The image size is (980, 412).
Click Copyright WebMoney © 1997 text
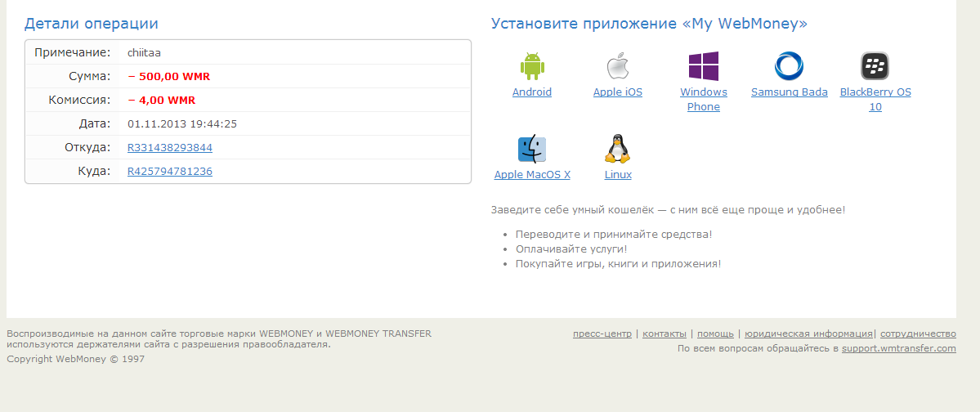(76, 359)
